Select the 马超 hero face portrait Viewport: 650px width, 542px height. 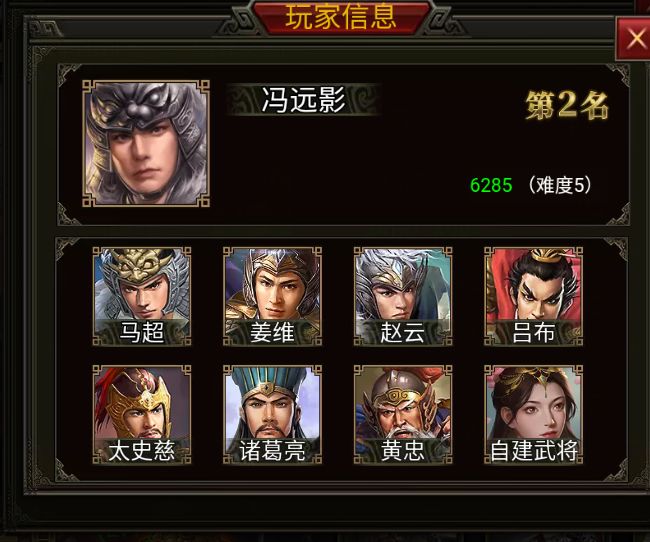point(142,296)
